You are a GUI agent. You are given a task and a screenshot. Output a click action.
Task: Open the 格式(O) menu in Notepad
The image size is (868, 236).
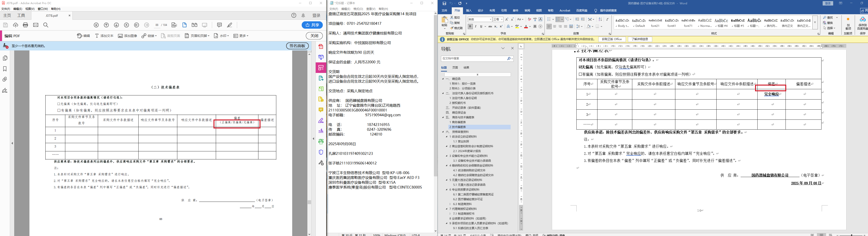358,9
